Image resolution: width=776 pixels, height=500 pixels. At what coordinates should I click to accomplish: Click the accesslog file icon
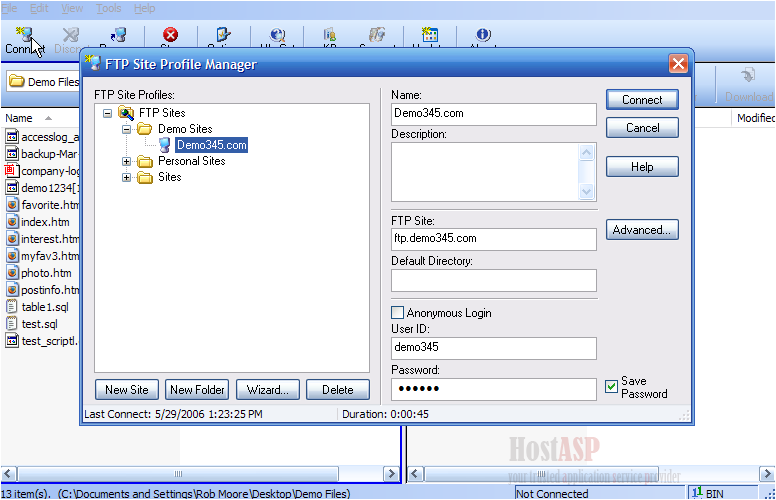point(12,137)
